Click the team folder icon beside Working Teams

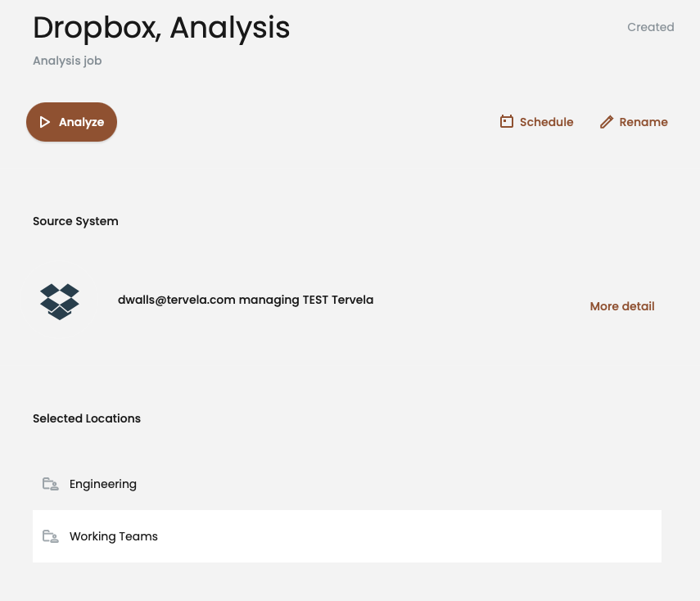click(x=51, y=536)
